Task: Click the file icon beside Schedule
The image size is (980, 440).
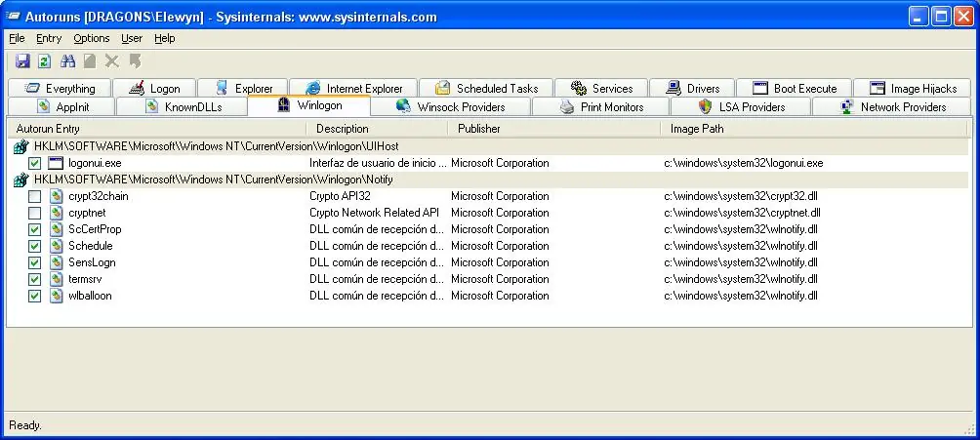Action: (57, 246)
